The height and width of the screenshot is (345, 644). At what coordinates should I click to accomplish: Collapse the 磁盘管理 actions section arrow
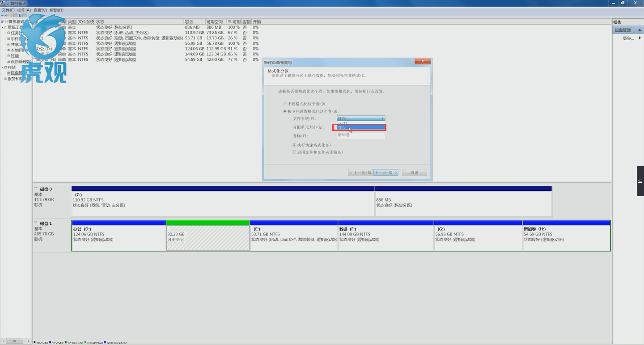click(640, 30)
